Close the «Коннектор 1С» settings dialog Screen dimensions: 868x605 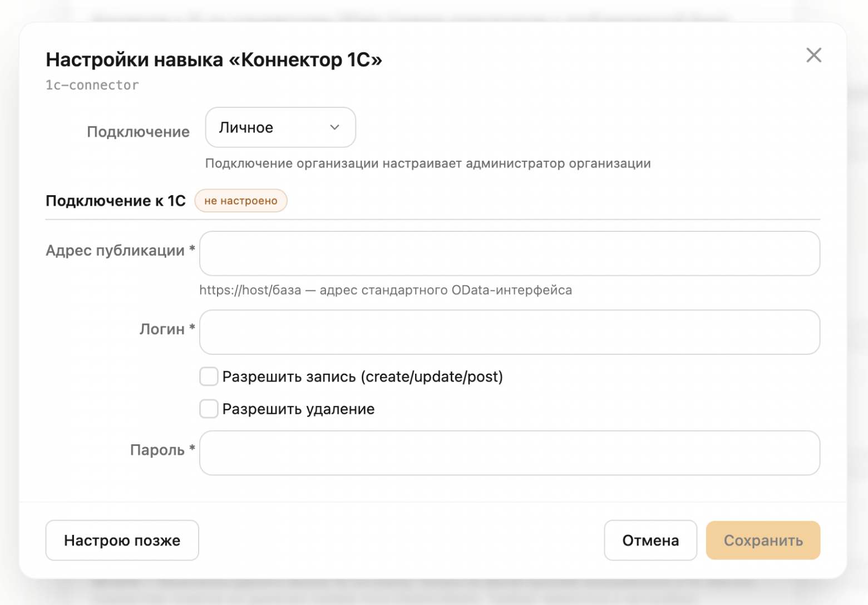tap(813, 55)
